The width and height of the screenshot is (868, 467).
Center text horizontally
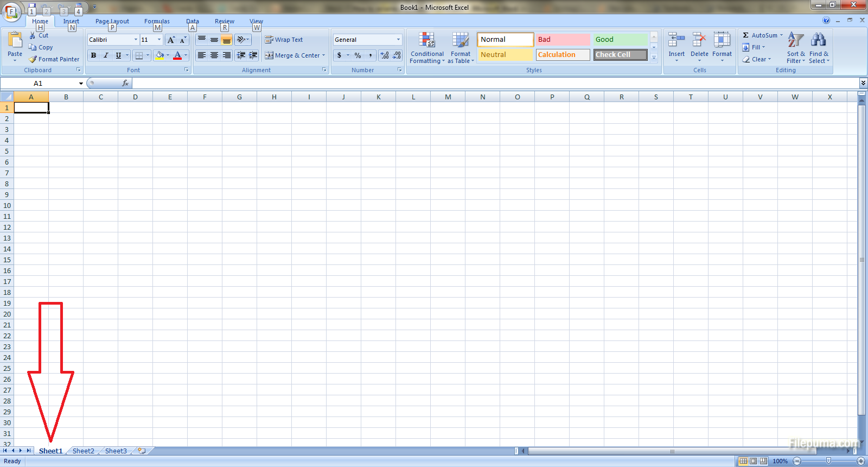(214, 55)
